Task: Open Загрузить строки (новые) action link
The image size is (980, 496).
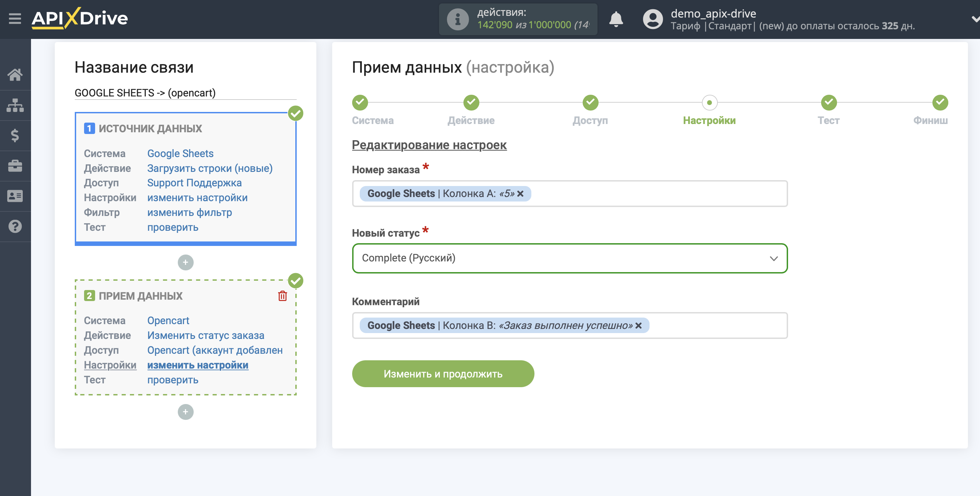Action: pyautogui.click(x=210, y=168)
